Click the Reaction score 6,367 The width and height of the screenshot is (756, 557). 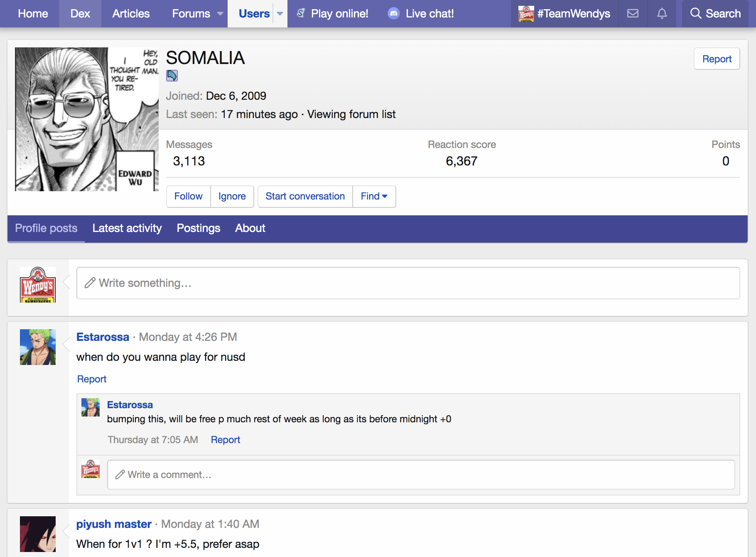pos(462,161)
